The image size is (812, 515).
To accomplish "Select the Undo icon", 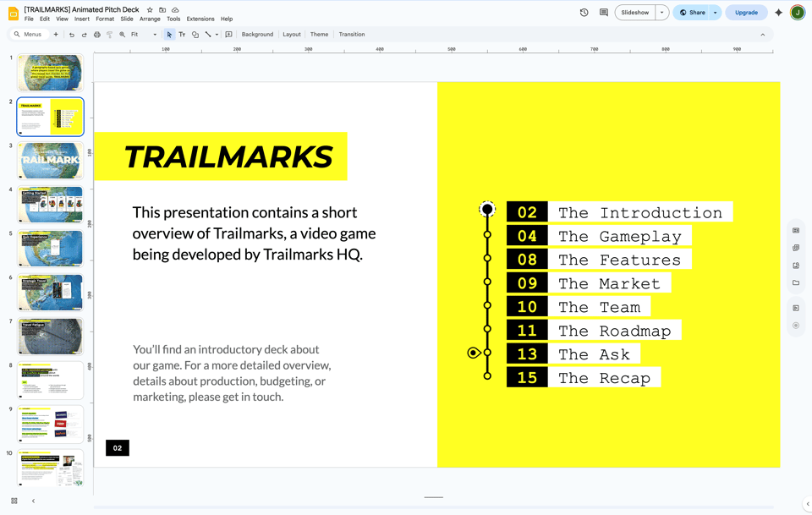I will [73, 34].
